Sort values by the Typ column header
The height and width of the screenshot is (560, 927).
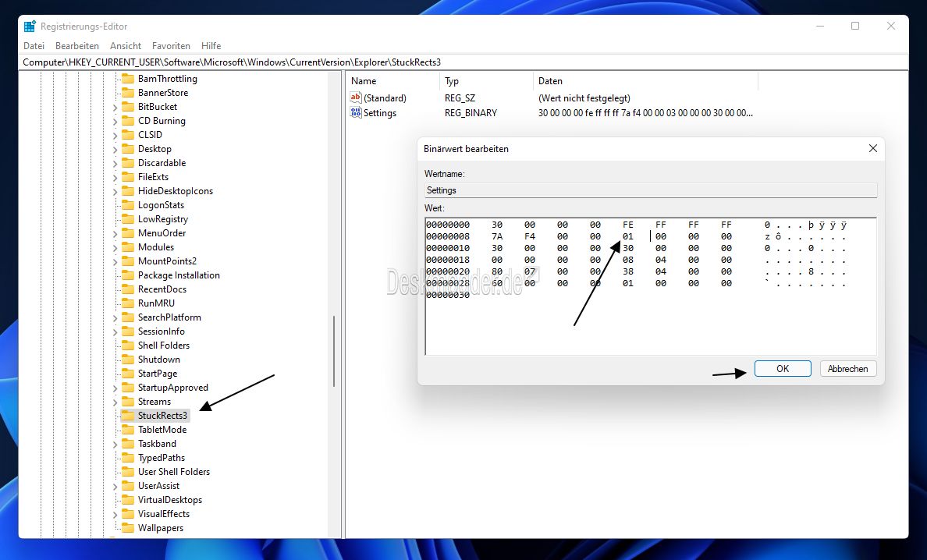coord(487,81)
